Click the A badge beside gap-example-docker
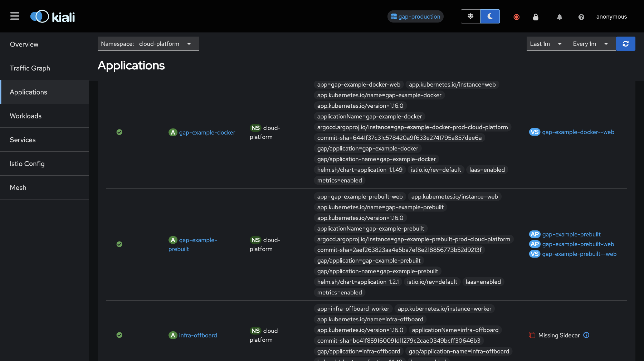This screenshot has width=644, height=361. tap(173, 132)
